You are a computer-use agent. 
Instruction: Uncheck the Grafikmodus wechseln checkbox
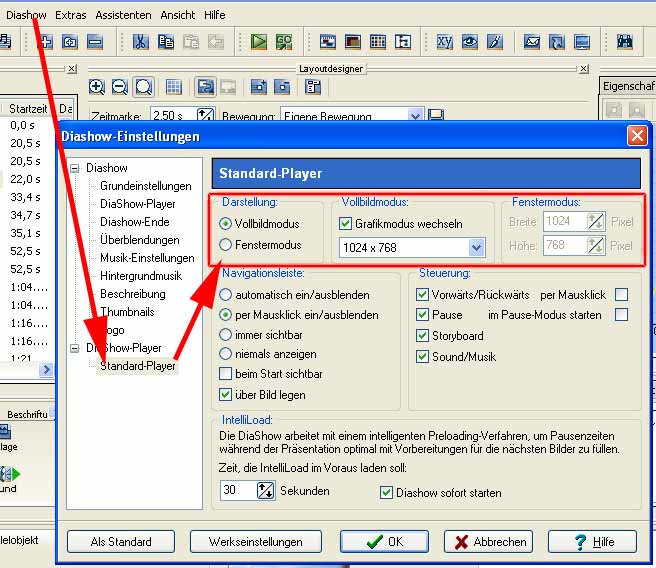(346, 224)
